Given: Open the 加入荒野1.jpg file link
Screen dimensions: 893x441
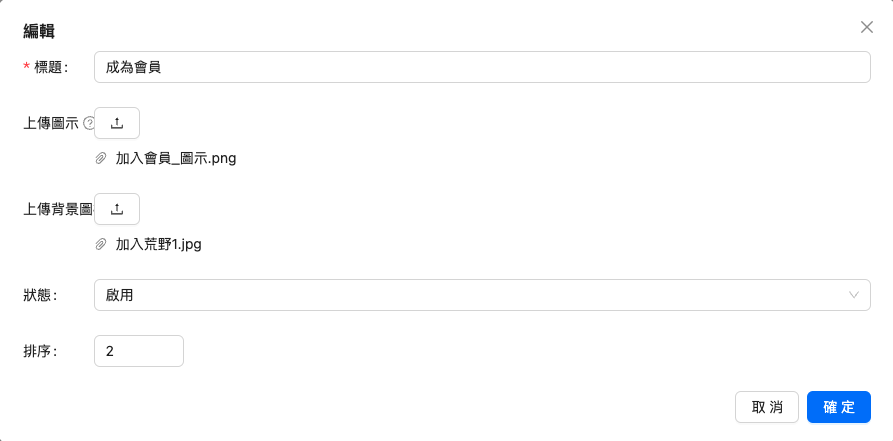Looking at the screenshot, I should [x=159, y=244].
